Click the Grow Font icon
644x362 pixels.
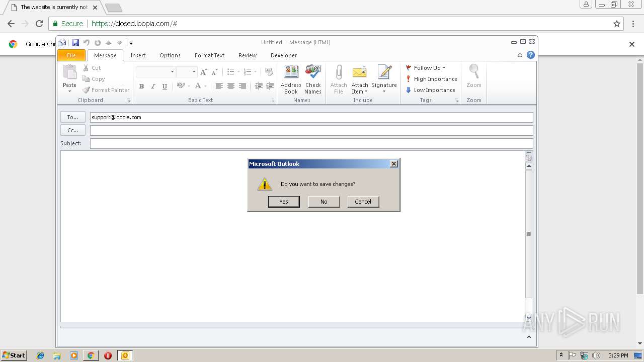203,72
